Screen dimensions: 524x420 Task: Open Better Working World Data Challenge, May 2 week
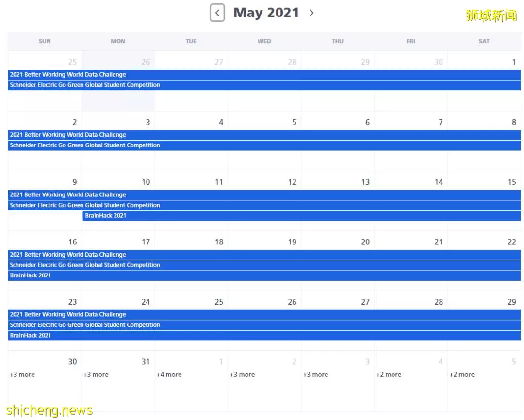[264, 135]
